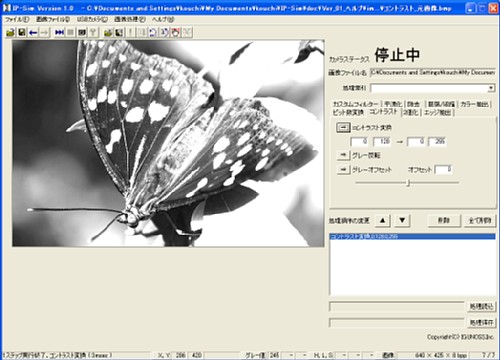This screenshot has height=360, width=500.
Task: Click the 処理読込 load button
Action: pos(481,306)
